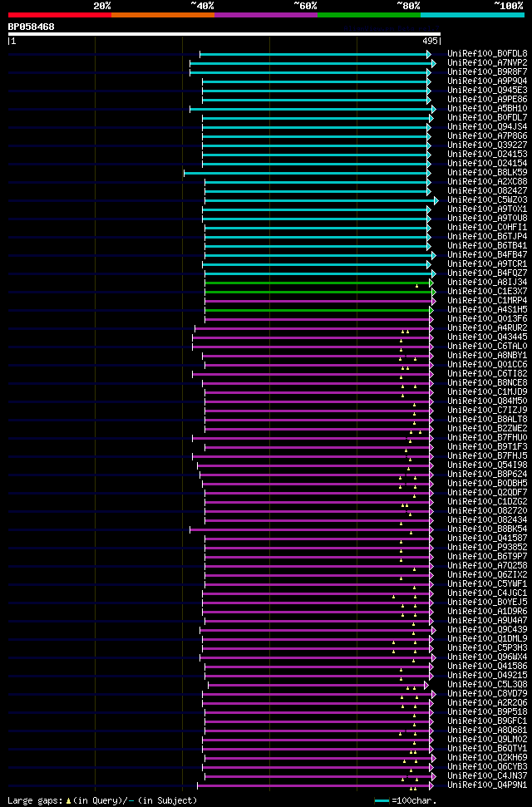Select the UniRef100_C5WZ03 label
Viewport: 532px width, 807px height.
coord(487,200)
